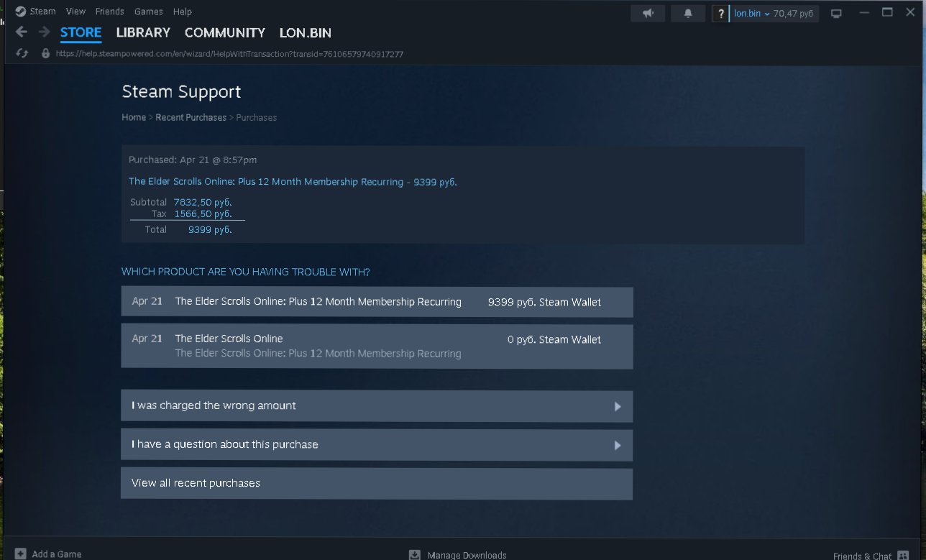Select the 0 руб. The Elder Scrolls Online row
Screen dimensions: 926x560
(x=377, y=346)
